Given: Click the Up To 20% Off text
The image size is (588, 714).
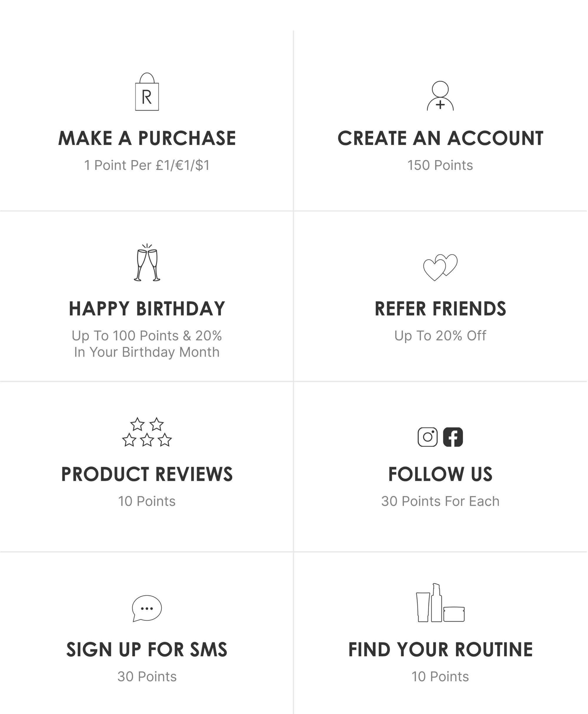Looking at the screenshot, I should (x=440, y=336).
